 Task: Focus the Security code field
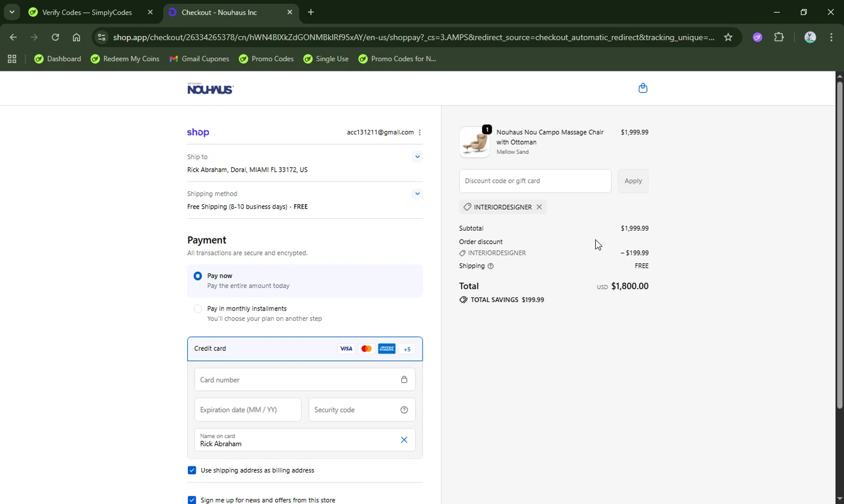click(362, 410)
